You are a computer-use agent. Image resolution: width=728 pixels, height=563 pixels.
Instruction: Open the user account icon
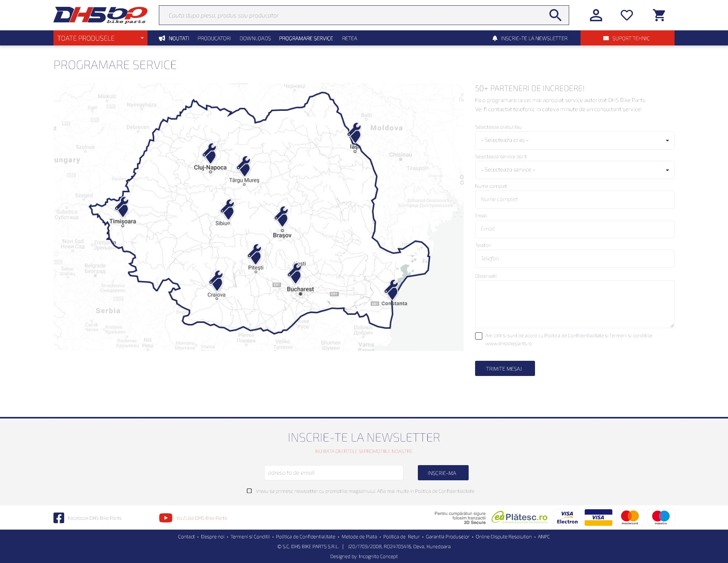[596, 15]
